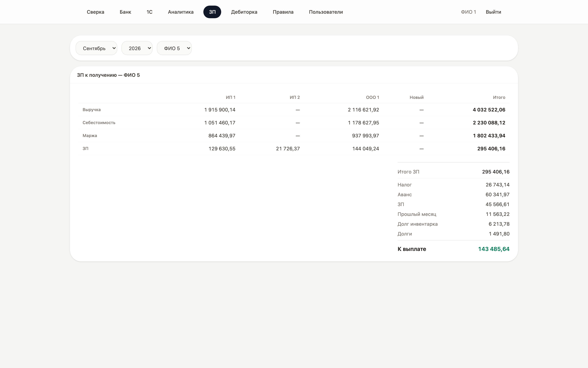Click margin value 937 993,97
Screen dimensions: 588x368
(x=366, y=136)
